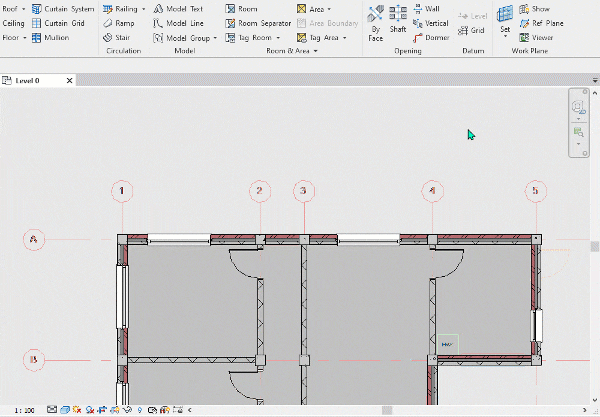Expand the Floor dropdown arrow
The image size is (600, 417).
point(24,37)
